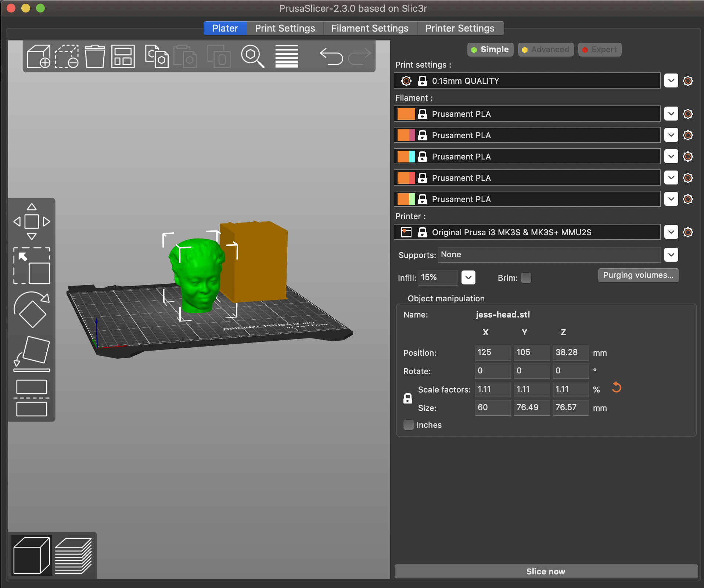The height and width of the screenshot is (588, 704).
Task: Click the Purging volumes button
Action: pyautogui.click(x=638, y=275)
